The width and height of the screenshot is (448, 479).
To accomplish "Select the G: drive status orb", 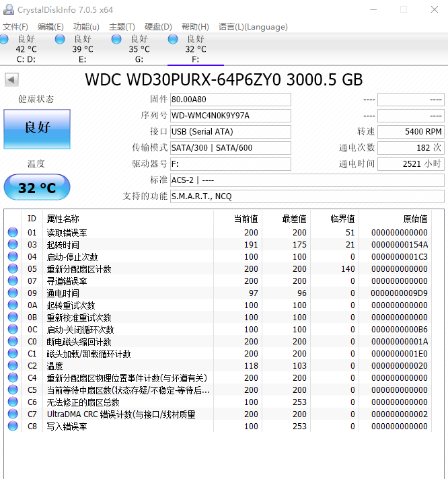I will (x=117, y=39).
